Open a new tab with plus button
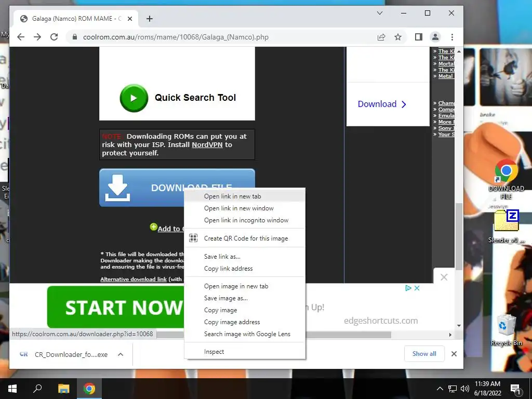Screen dimensions: 532x399 149,19
